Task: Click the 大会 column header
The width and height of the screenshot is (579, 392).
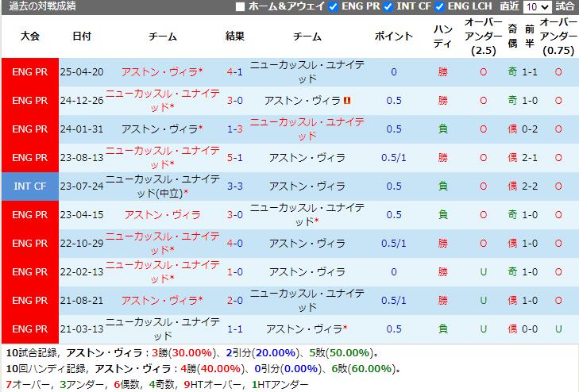Action: pos(30,37)
